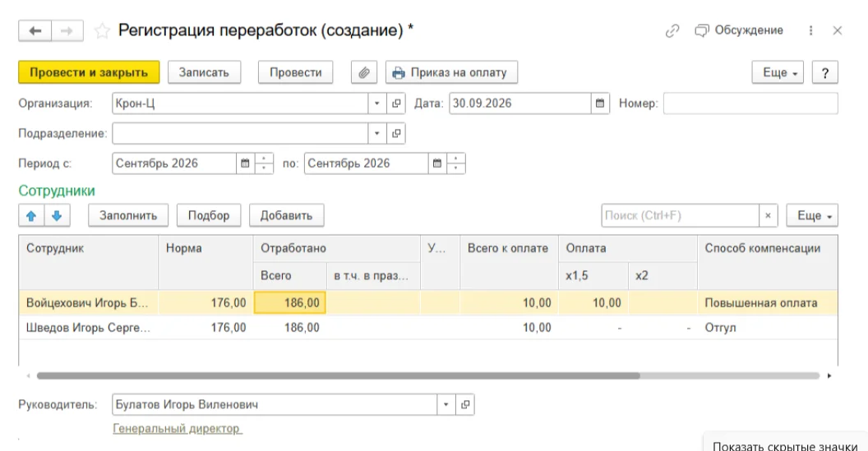Open the Генеральный директор link

(178, 428)
